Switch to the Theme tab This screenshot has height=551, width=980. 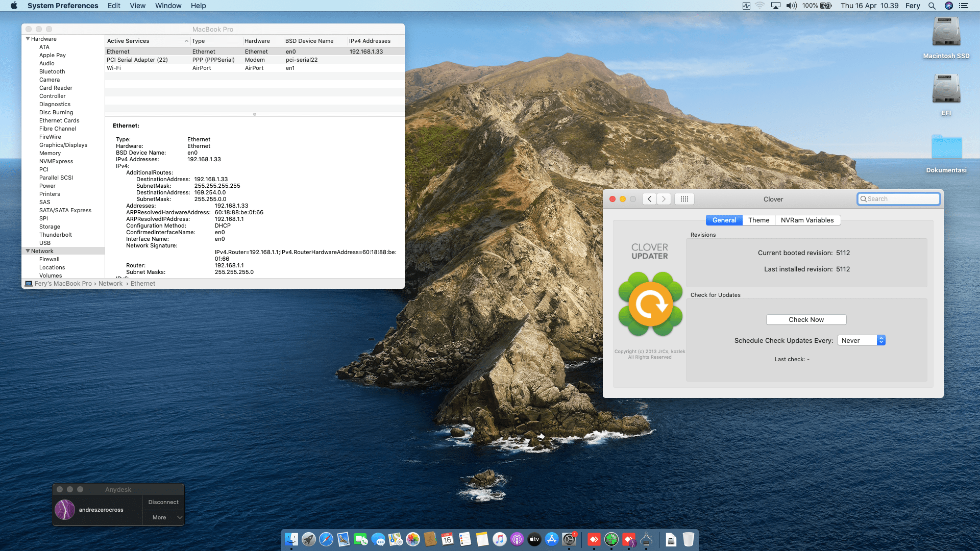(758, 220)
